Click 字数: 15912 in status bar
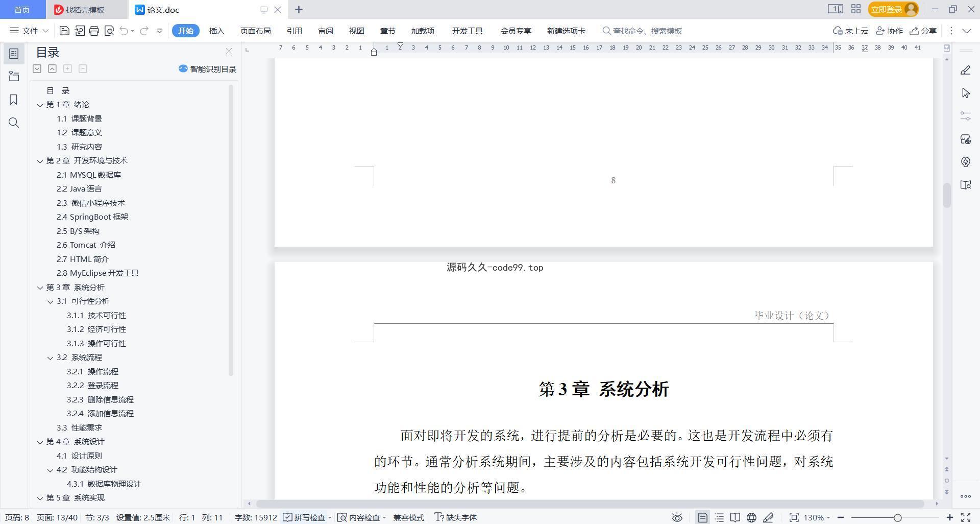The width and height of the screenshot is (980, 524). tap(256, 517)
